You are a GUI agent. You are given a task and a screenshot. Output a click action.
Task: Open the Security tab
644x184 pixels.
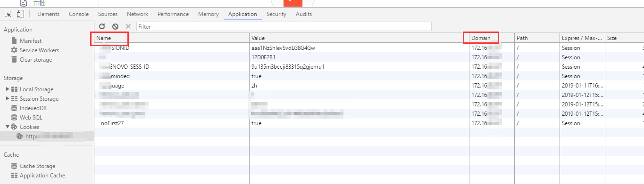coord(276,14)
